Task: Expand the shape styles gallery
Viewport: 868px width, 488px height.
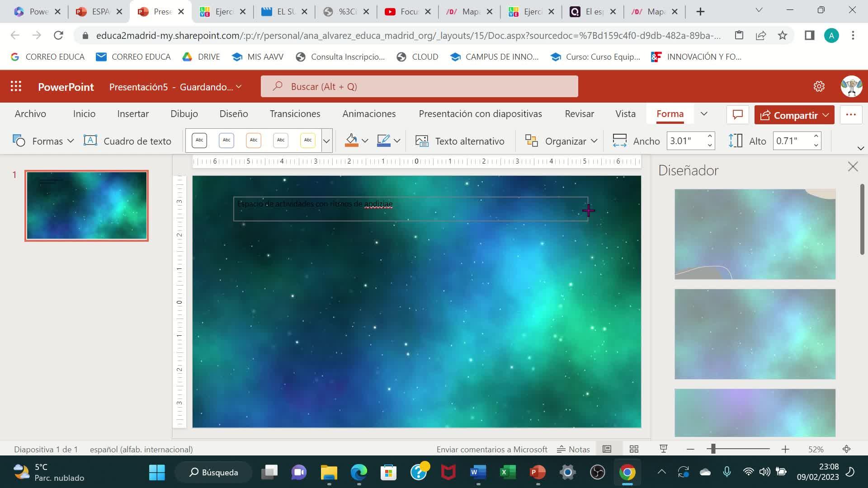Action: tap(326, 141)
